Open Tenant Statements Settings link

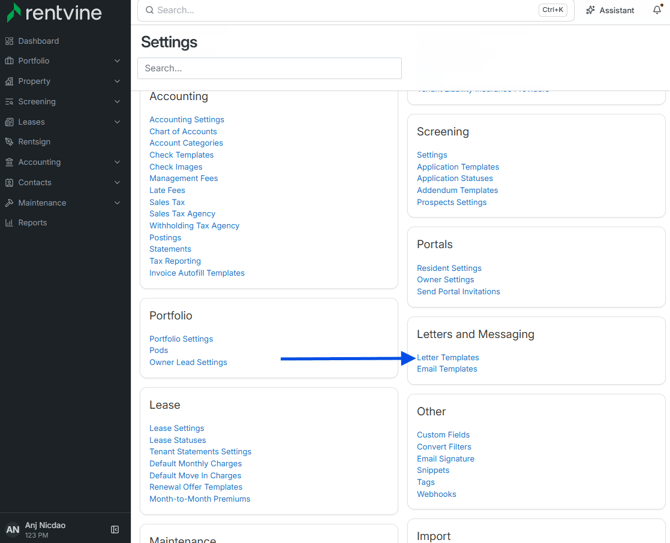pos(200,452)
